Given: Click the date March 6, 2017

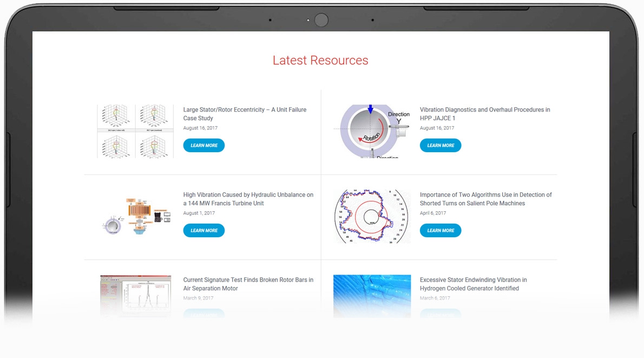Looking at the screenshot, I should point(435,298).
